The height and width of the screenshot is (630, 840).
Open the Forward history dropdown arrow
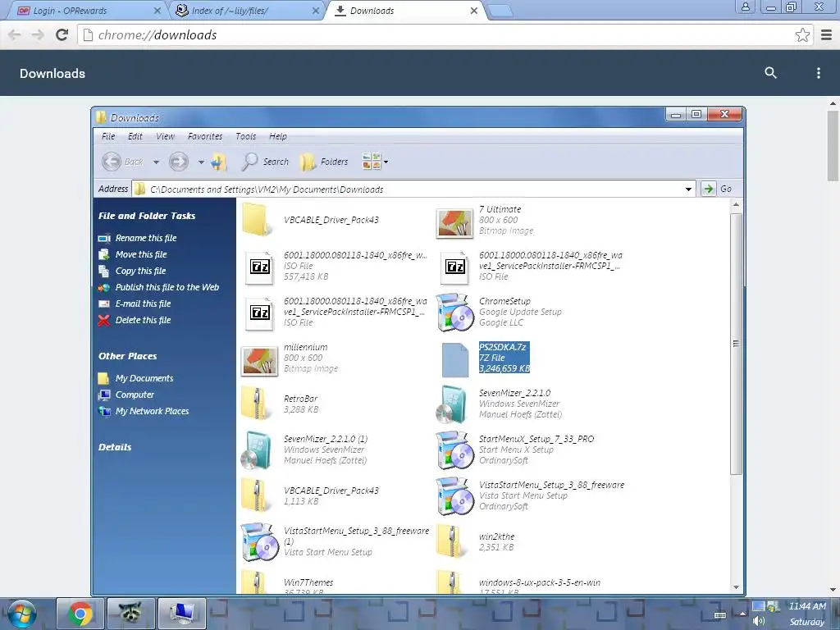(201, 162)
